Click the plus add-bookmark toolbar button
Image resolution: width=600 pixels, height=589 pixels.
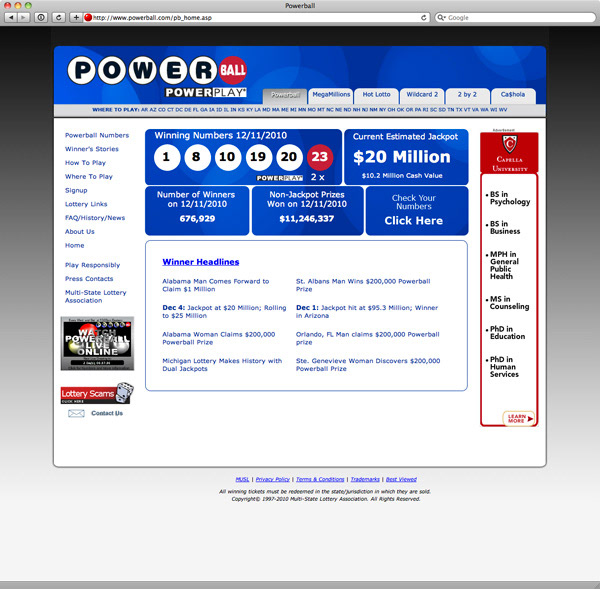76,18
